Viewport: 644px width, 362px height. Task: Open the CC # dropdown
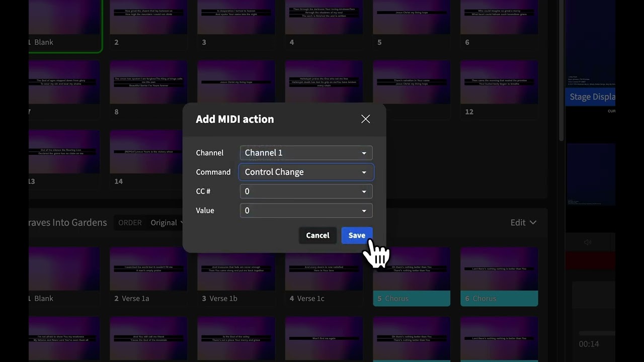pos(306,191)
